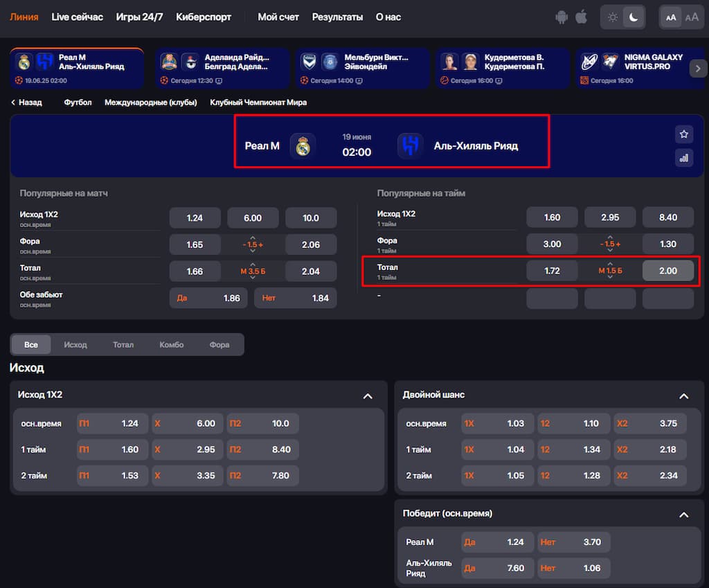Viewport: 709px width, 588px height.
Task: Open the Мельбурн Викт featured match card
Action: [x=361, y=69]
